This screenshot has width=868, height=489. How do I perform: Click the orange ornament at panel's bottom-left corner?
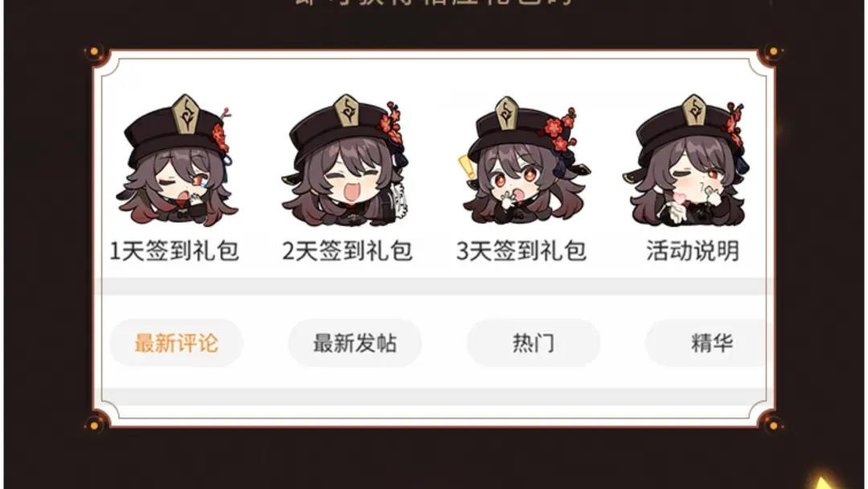pyautogui.click(x=95, y=425)
